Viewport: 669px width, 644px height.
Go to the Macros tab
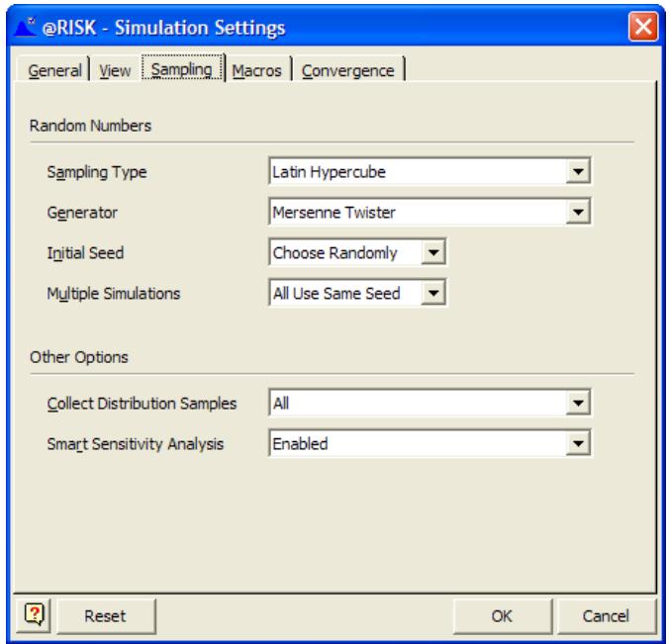coord(256,71)
